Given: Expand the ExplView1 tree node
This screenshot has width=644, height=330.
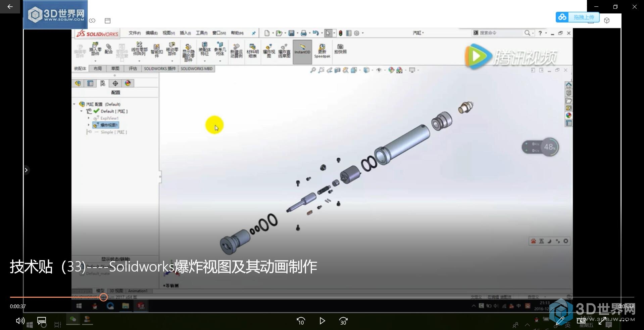Looking at the screenshot, I should [x=89, y=118].
